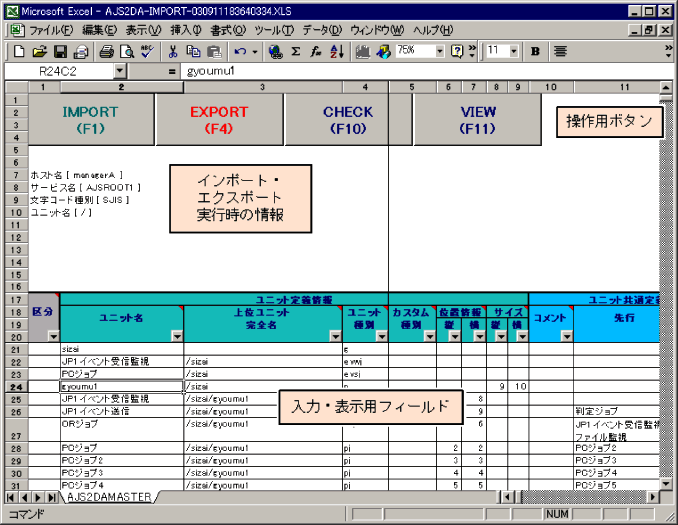Viewport: 678px width, 525px height.
Task: Go to first sheet tab scroll button
Action: click(x=11, y=497)
